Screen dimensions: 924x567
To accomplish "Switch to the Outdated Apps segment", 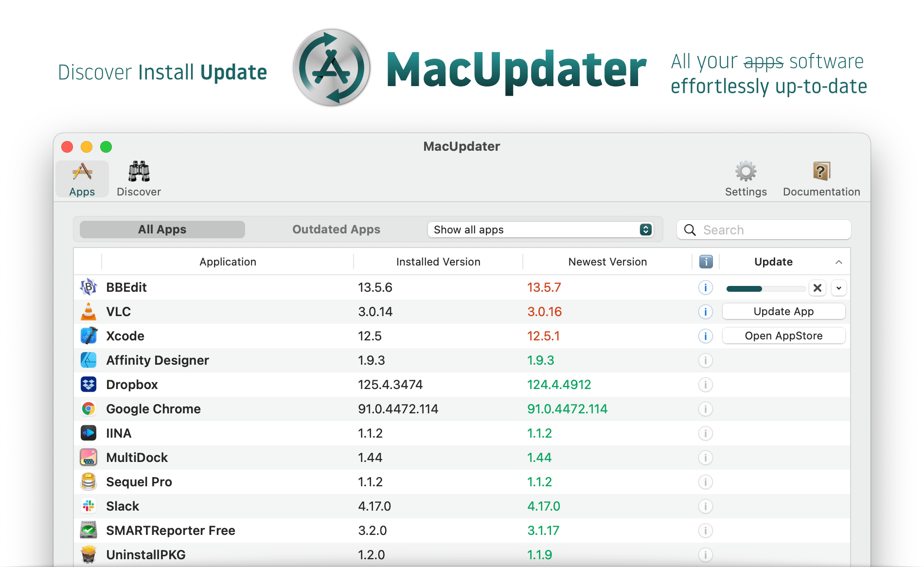I will [x=336, y=230].
